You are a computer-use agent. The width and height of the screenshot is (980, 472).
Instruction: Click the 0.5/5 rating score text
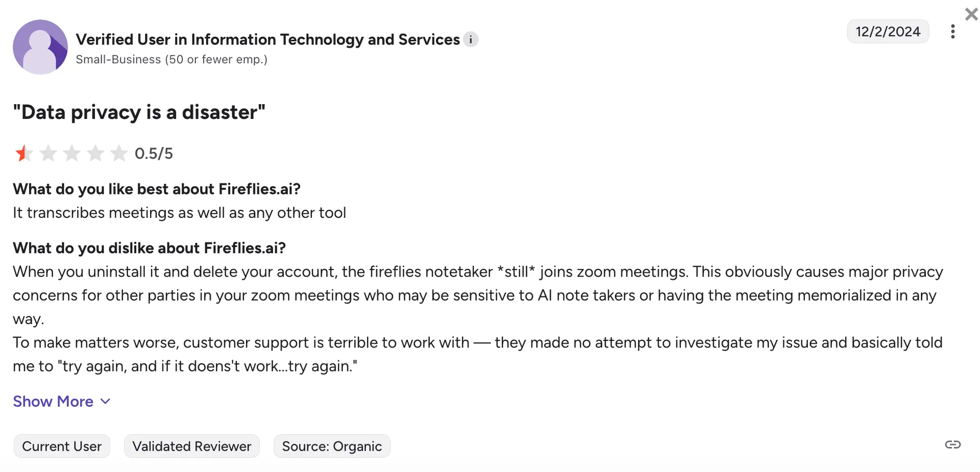[154, 154]
